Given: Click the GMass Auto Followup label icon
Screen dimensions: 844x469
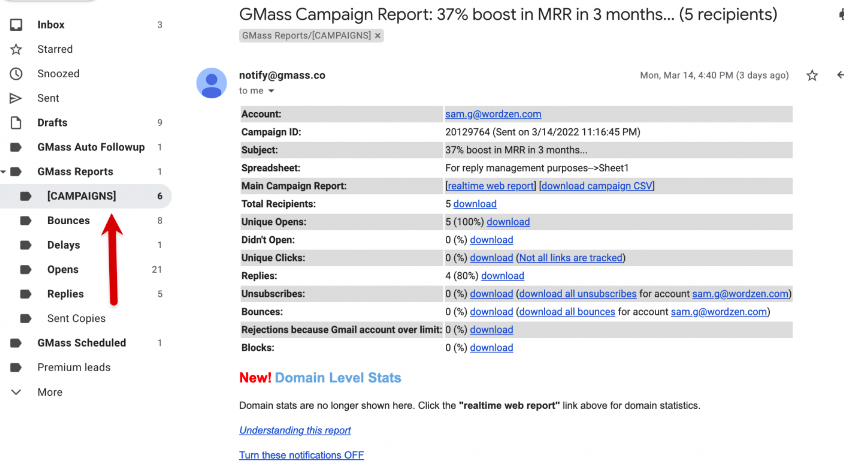Looking at the screenshot, I should 16,147.
